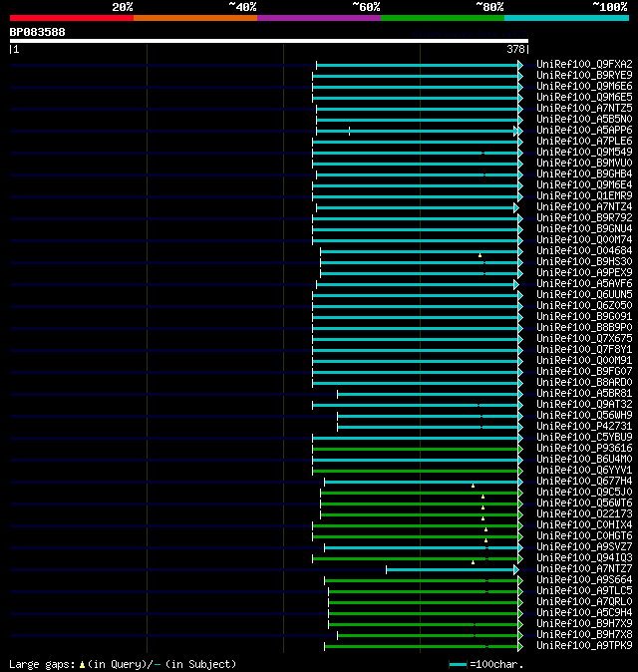The height and width of the screenshot is (672, 638).
Task: Open hit UniRef100_Q9M6E5
Action: tap(584, 98)
